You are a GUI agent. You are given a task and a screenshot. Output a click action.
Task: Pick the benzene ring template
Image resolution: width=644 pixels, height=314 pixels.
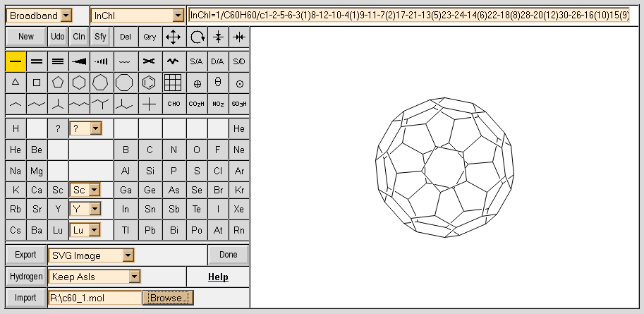pyautogui.click(x=148, y=83)
